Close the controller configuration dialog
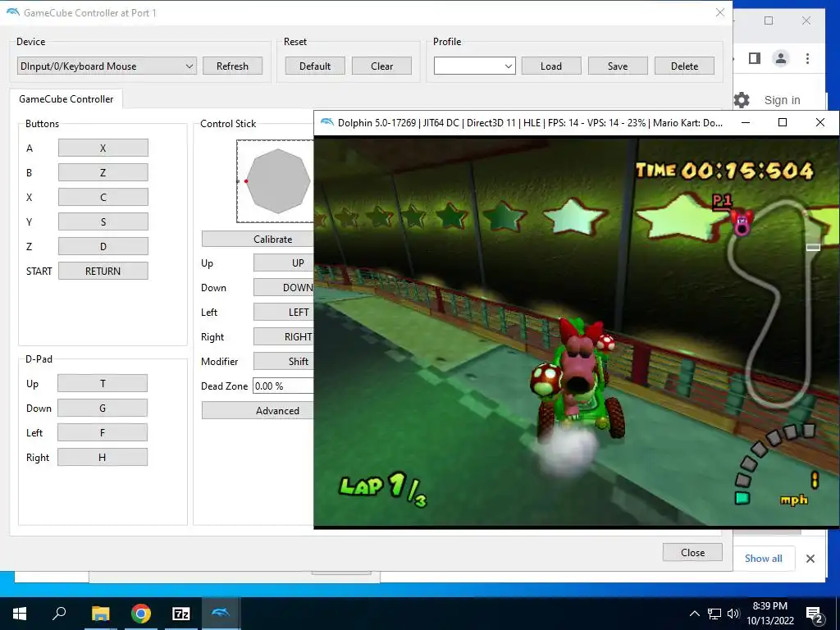The height and width of the screenshot is (630, 840). 692,552
